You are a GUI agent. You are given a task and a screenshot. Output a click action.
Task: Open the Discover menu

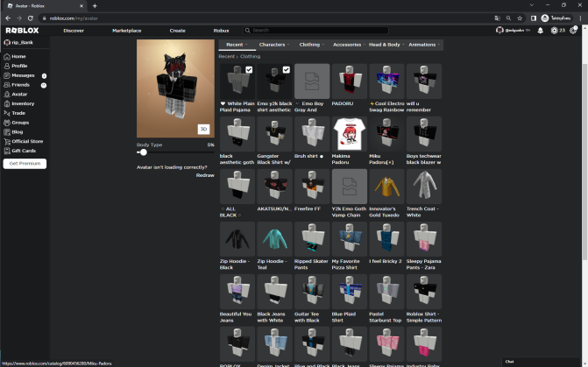pyautogui.click(x=74, y=31)
